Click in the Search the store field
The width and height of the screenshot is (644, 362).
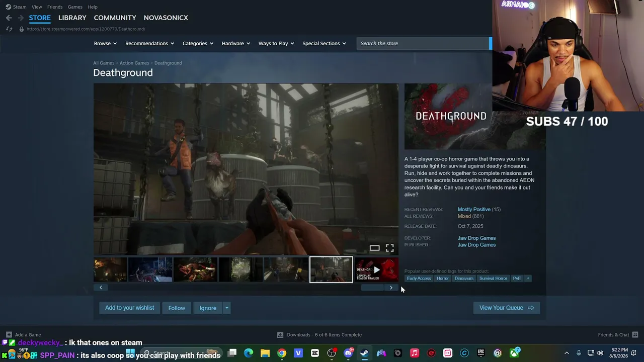[423, 43]
